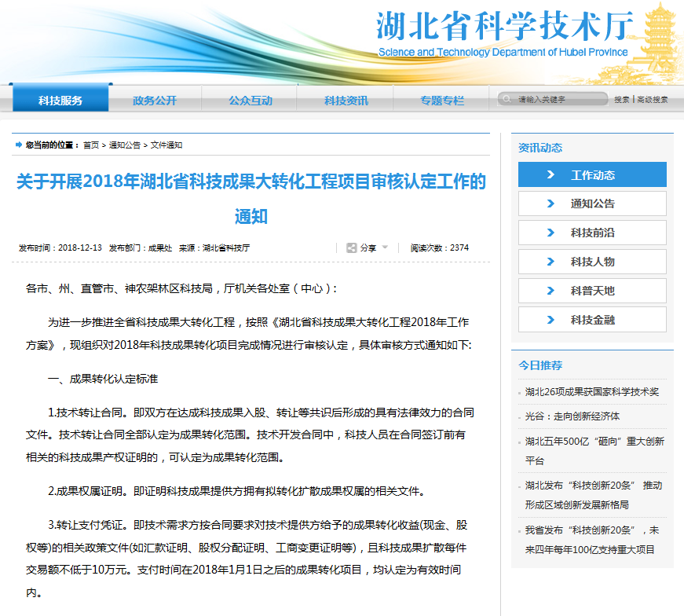Switch to the 公众互动 tab
Viewport: 684px width, 616px height.
click(x=251, y=101)
